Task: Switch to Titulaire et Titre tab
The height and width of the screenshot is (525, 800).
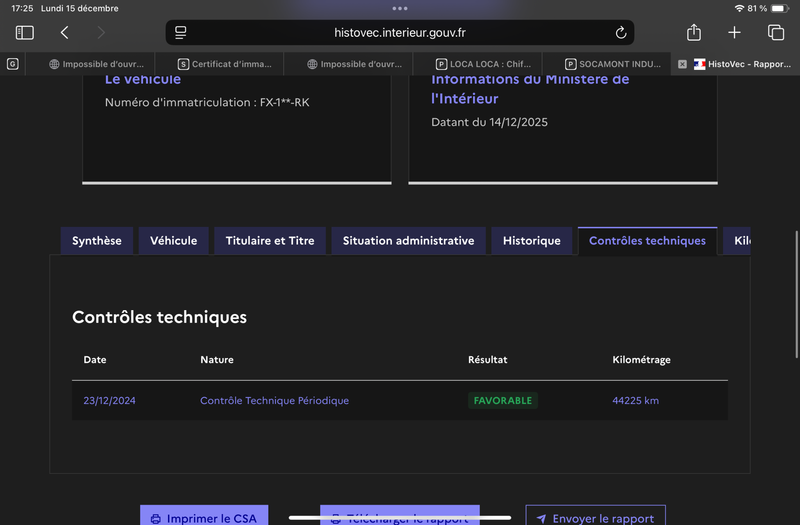Action: (270, 241)
